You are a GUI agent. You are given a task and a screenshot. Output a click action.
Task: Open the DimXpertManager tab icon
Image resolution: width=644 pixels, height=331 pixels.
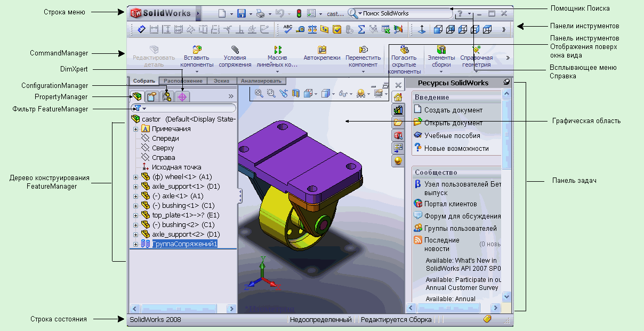pyautogui.click(x=182, y=96)
